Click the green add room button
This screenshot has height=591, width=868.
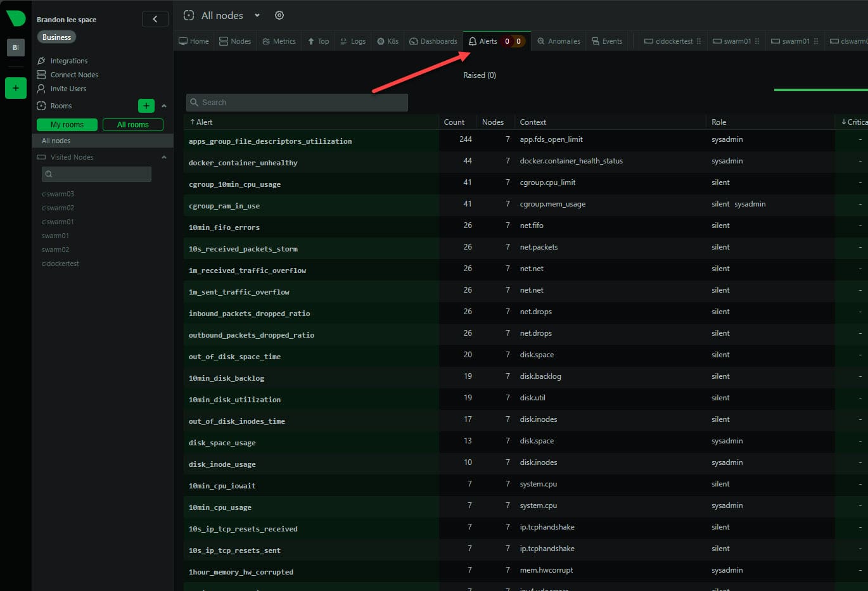coord(146,106)
